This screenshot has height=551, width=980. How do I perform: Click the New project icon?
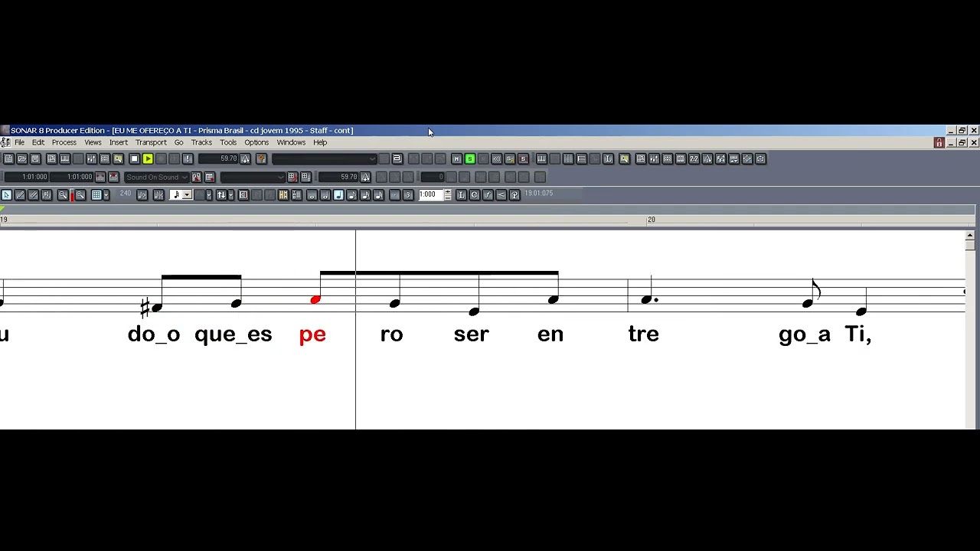click(8, 158)
